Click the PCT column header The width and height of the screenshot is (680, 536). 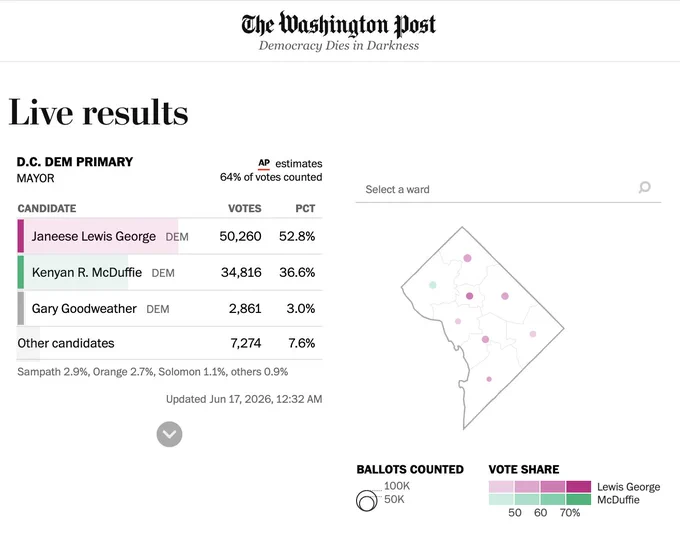tap(305, 209)
